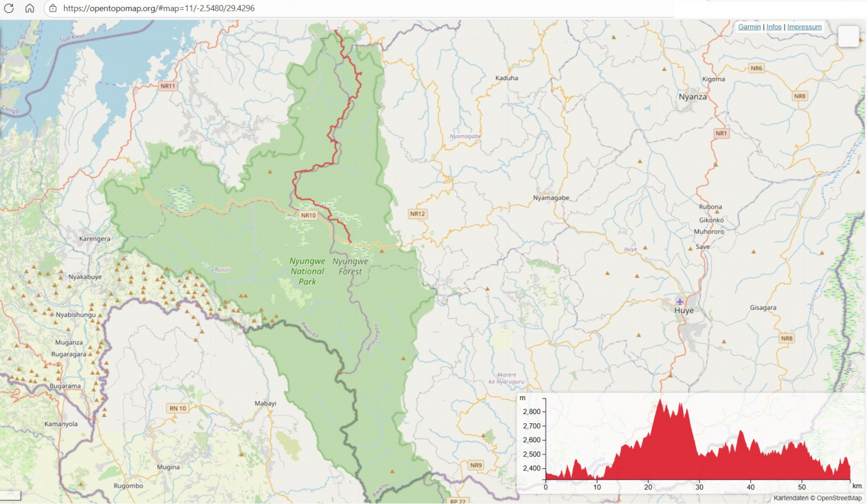This screenshot has height=504, width=867.
Task: Click the Huye city label
Action: pyautogui.click(x=684, y=311)
